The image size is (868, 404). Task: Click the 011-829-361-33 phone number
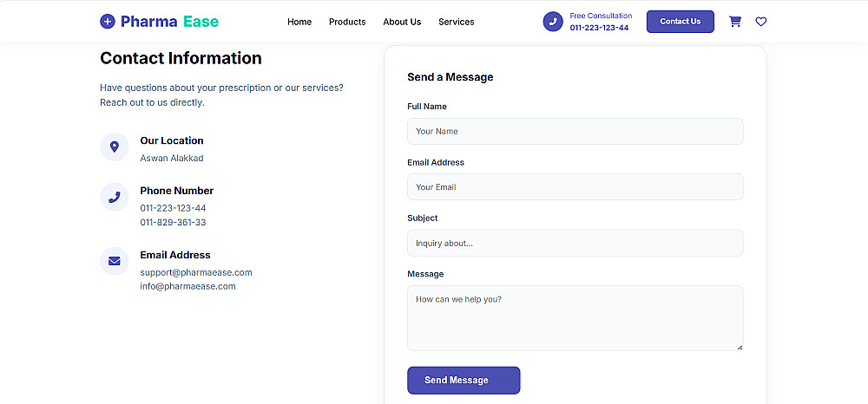coord(173,222)
